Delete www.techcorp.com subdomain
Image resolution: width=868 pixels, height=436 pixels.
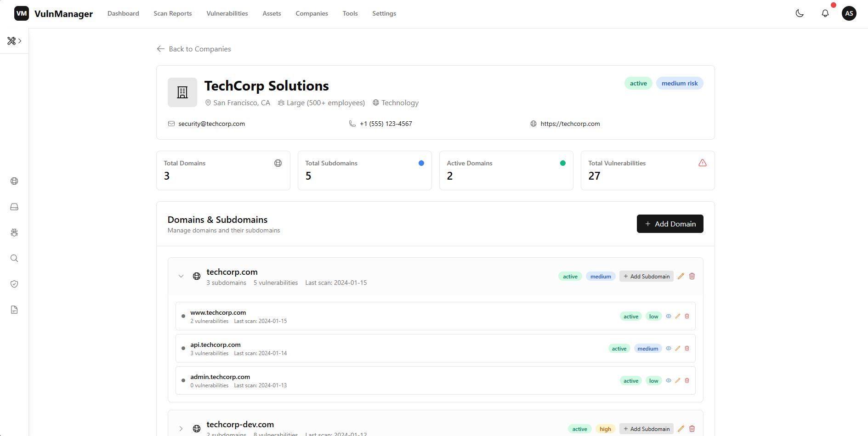[x=687, y=316]
